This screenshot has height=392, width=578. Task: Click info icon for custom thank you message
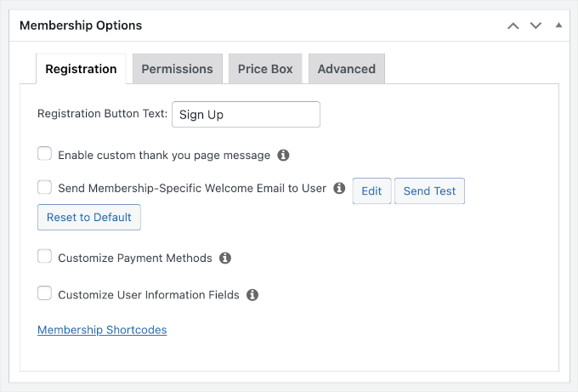pyautogui.click(x=283, y=156)
